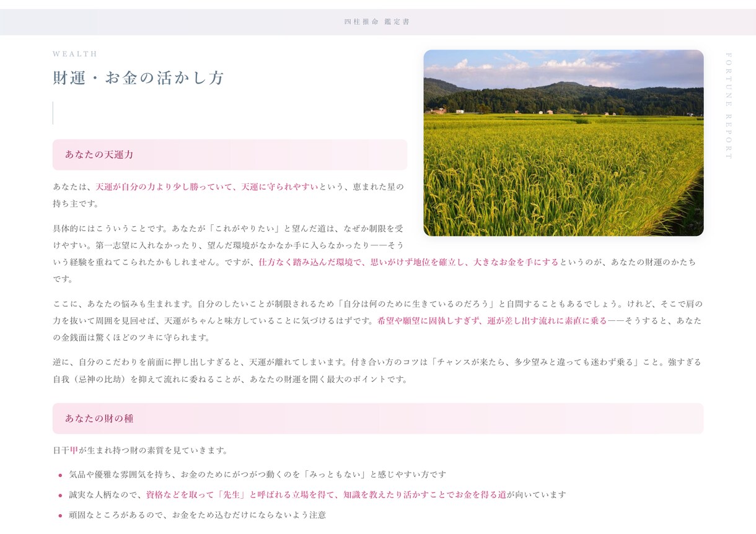
Task: Click the rice field photo
Action: [x=563, y=143]
